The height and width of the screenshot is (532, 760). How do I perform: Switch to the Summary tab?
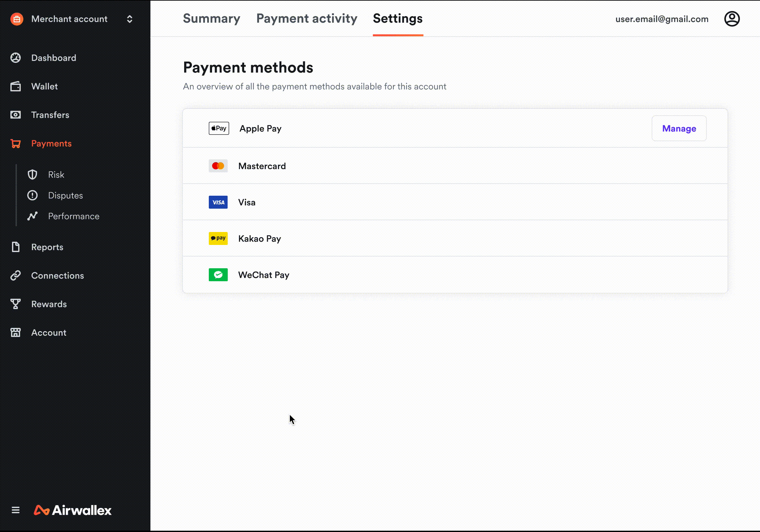tap(211, 18)
